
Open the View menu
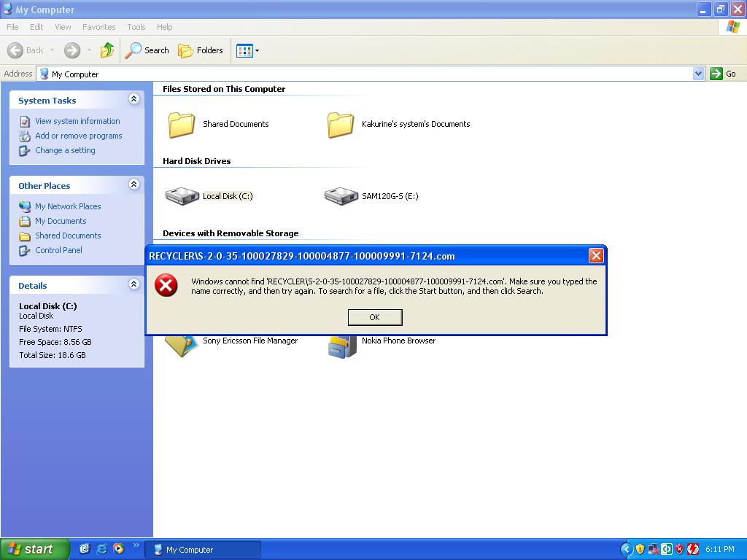(x=63, y=27)
